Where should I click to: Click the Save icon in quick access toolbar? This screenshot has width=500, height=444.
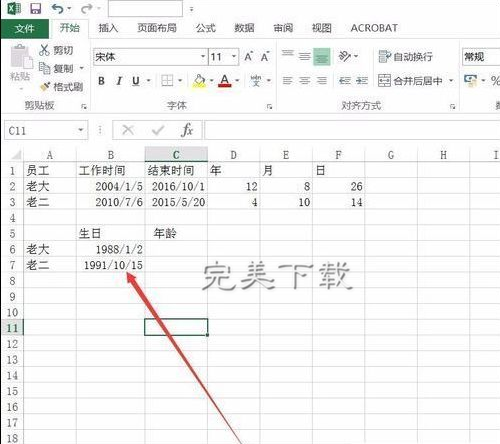pyautogui.click(x=36, y=8)
